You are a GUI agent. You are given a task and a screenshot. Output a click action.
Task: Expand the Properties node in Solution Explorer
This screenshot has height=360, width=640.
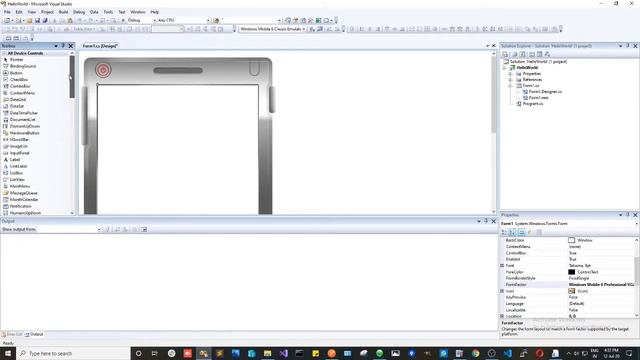point(510,74)
